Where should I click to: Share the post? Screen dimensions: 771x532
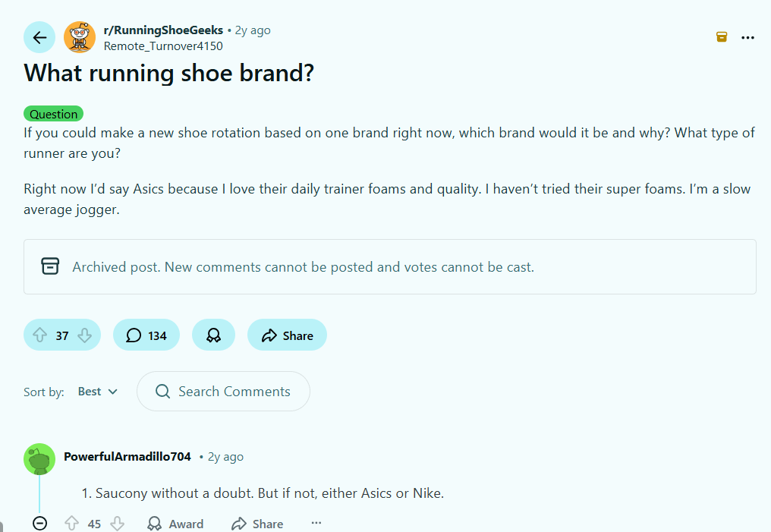(x=286, y=334)
